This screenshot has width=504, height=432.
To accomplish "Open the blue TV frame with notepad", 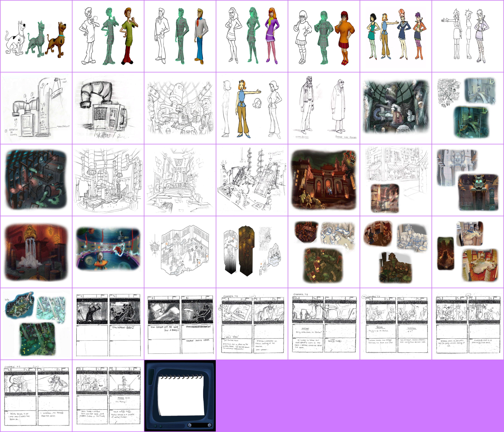I will point(180,396).
